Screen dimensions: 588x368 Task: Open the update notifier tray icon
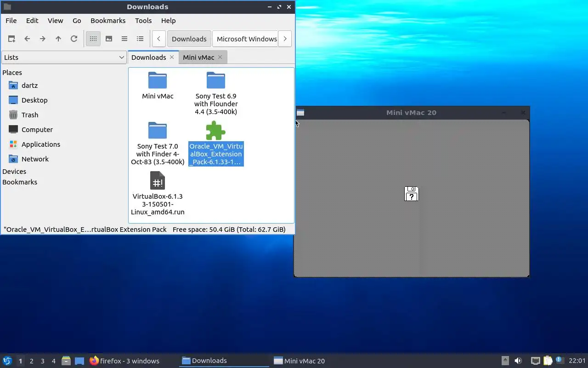click(x=560, y=360)
